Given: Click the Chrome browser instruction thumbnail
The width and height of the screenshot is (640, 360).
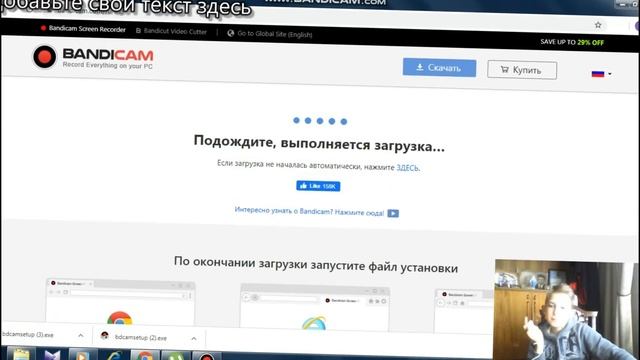Looking at the screenshot, I should 120,302.
